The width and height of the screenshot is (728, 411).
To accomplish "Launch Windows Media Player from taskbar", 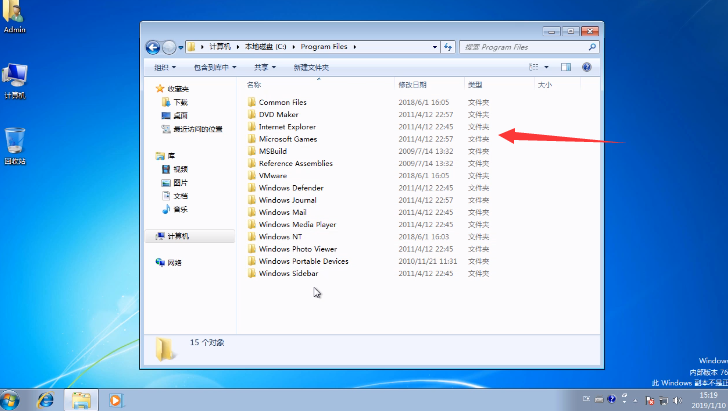I will 115,400.
